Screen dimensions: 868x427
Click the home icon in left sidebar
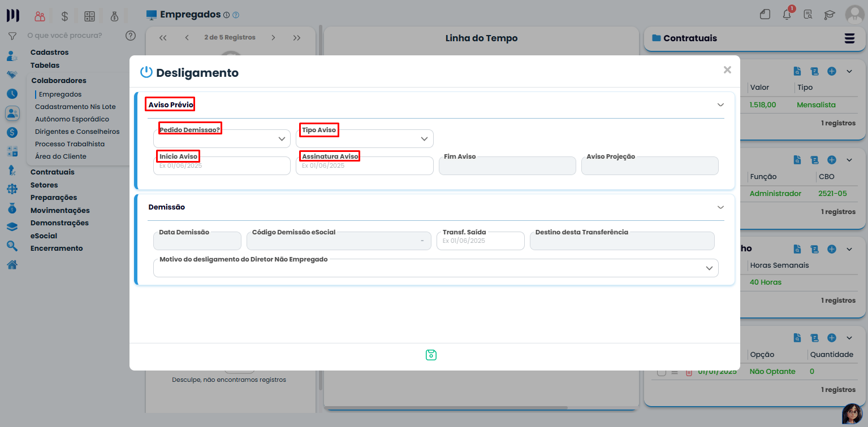[x=12, y=264]
